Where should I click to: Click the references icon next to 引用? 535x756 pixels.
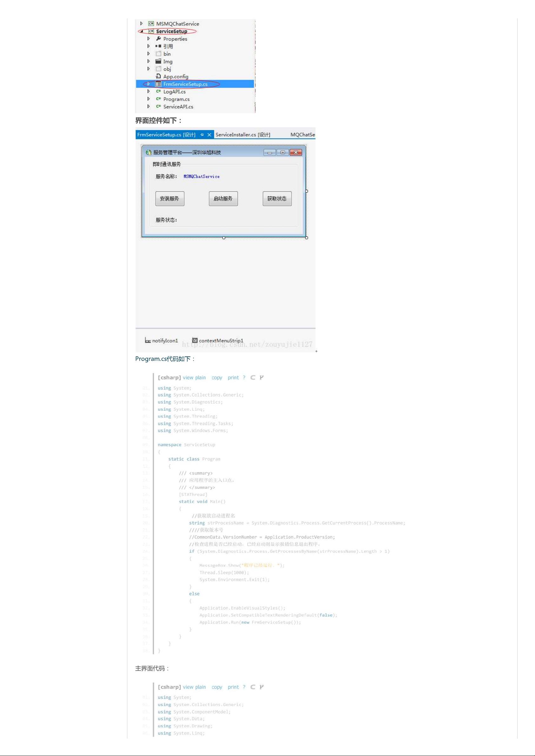pos(158,46)
